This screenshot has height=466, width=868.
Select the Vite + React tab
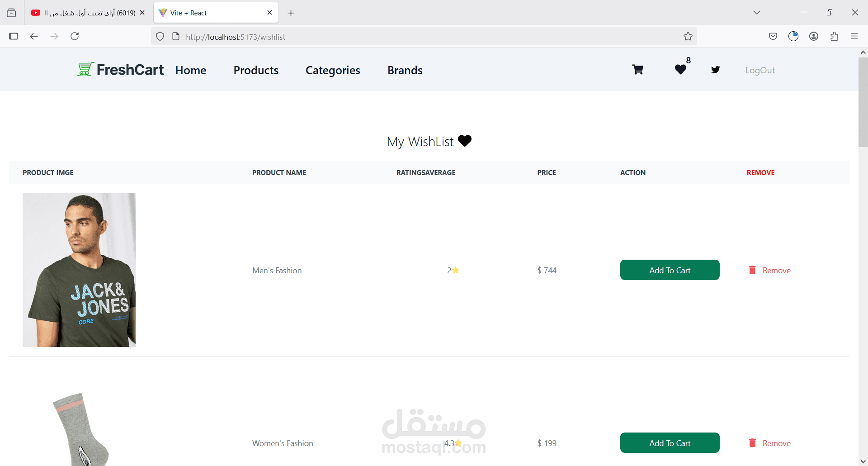point(216,13)
